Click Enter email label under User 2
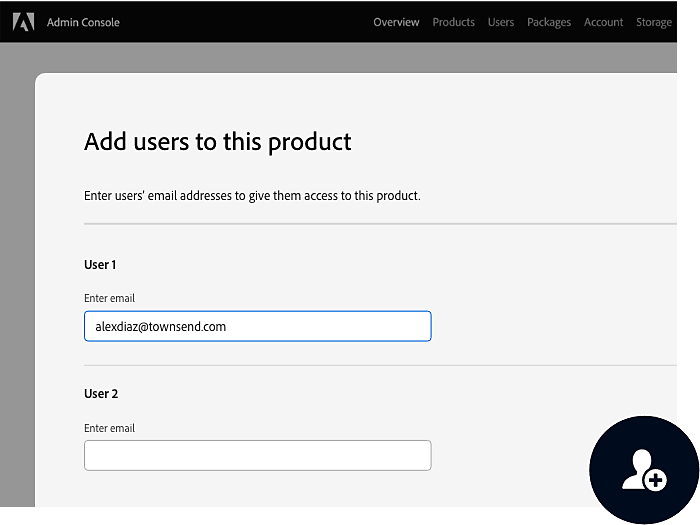This screenshot has height=525, width=700. [109, 428]
